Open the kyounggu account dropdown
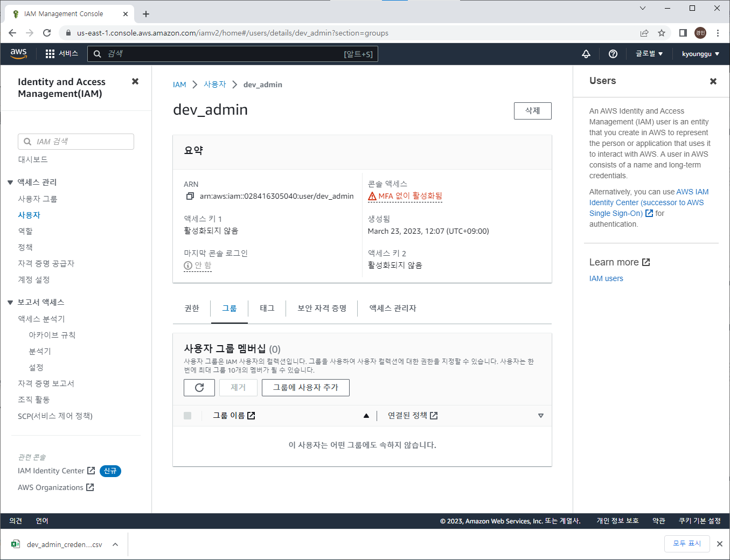 pyautogui.click(x=700, y=54)
